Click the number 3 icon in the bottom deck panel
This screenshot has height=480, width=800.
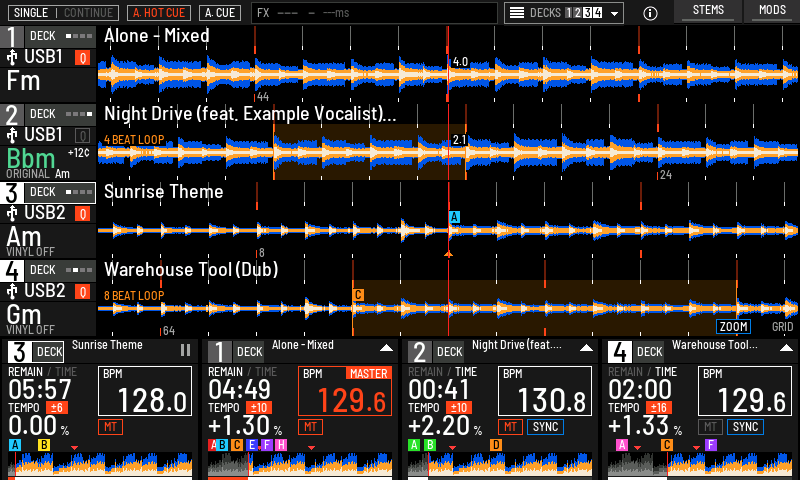coord(19,352)
